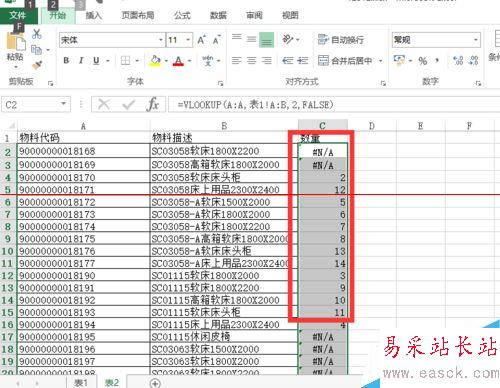This screenshot has height=388, width=500.
Task: Apply percent style
Action: pos(423,61)
